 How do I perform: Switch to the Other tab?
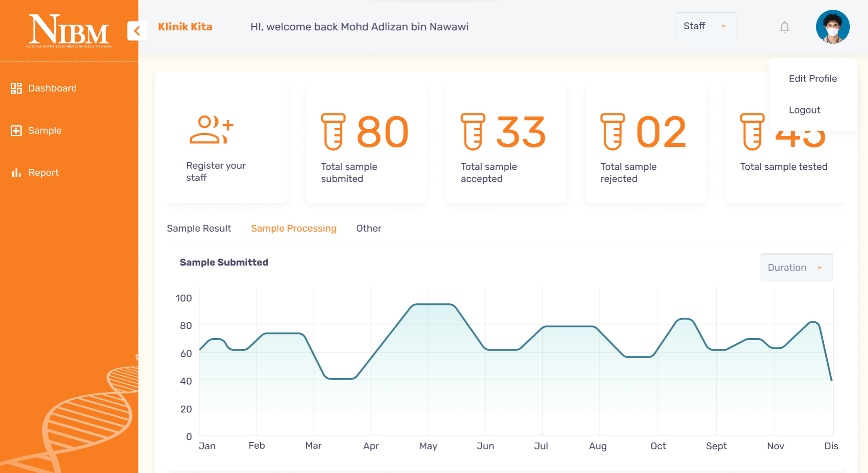point(368,228)
